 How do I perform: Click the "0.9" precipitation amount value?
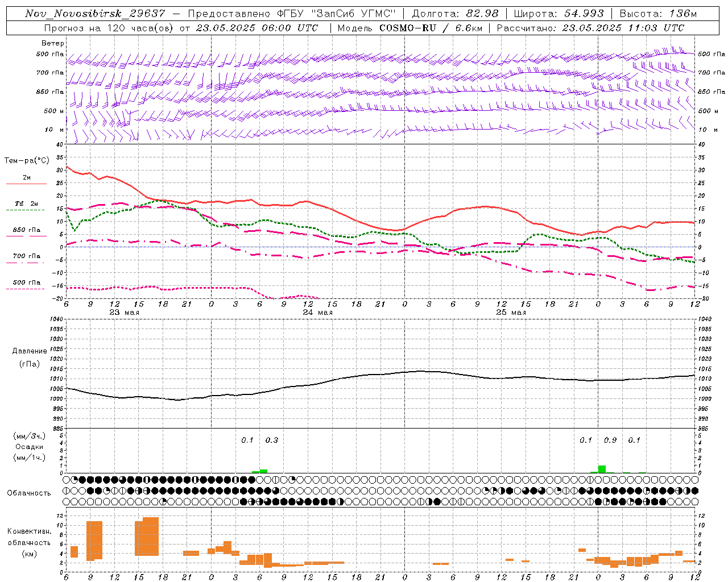pyautogui.click(x=610, y=440)
